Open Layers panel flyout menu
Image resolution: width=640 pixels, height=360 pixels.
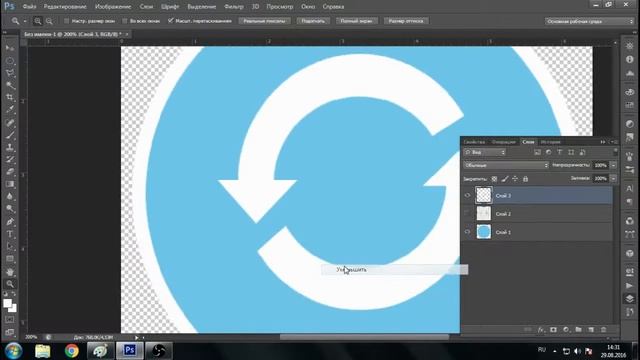pyautogui.click(x=613, y=142)
